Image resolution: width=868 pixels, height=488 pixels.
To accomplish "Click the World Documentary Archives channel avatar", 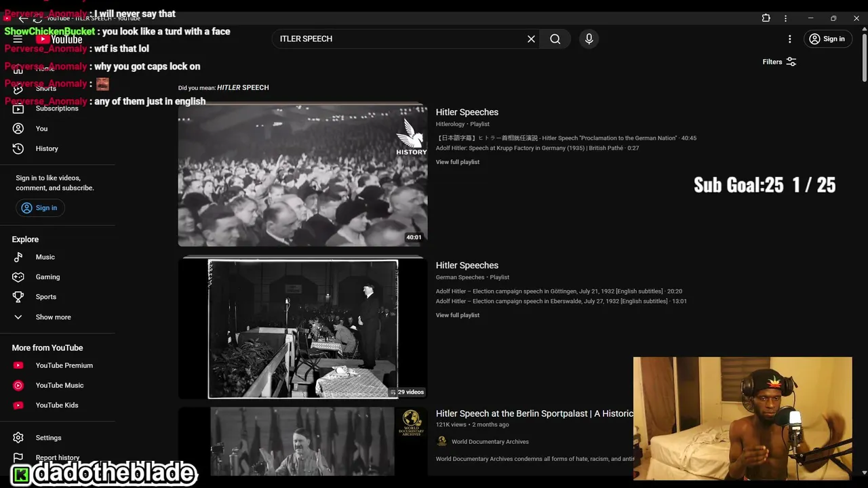I will 441,441.
